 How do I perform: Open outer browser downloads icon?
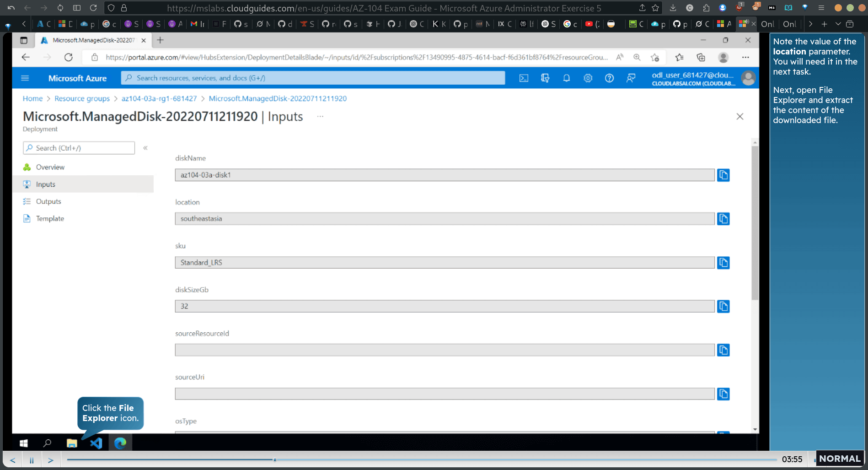point(673,8)
